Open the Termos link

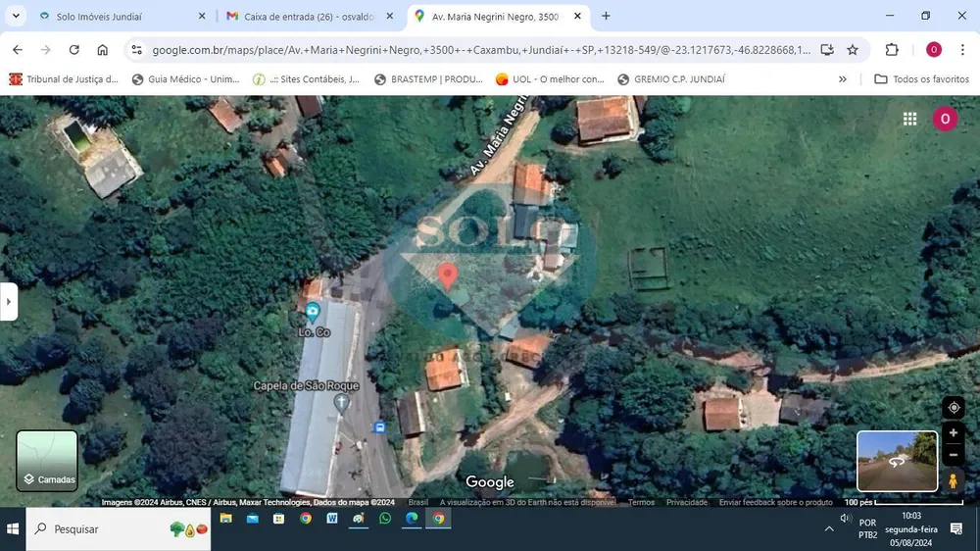(641, 502)
